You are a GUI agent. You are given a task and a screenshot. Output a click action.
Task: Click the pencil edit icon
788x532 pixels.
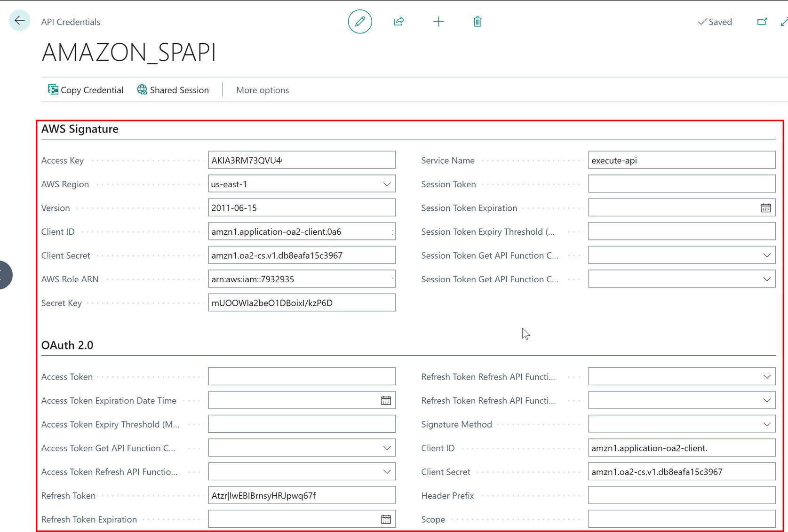(x=360, y=22)
